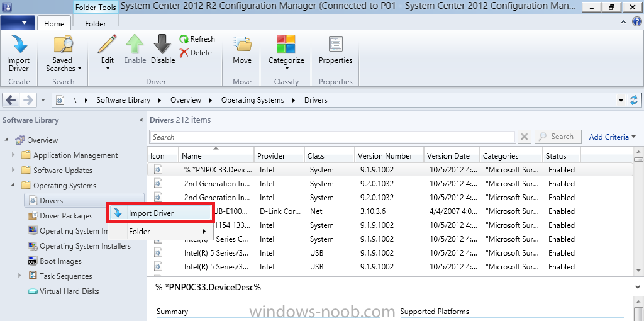Click the address bar refresh icon
Viewport: 644px width, 321px height.
(x=634, y=100)
